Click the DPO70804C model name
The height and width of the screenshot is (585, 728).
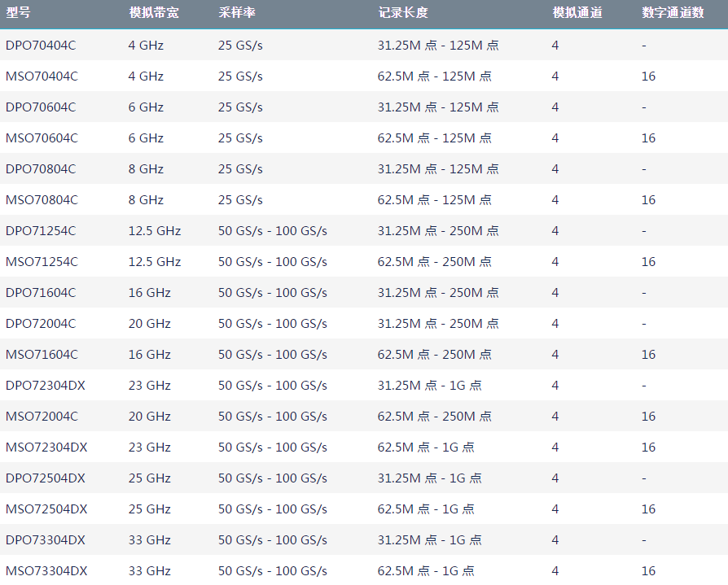pyautogui.click(x=41, y=169)
